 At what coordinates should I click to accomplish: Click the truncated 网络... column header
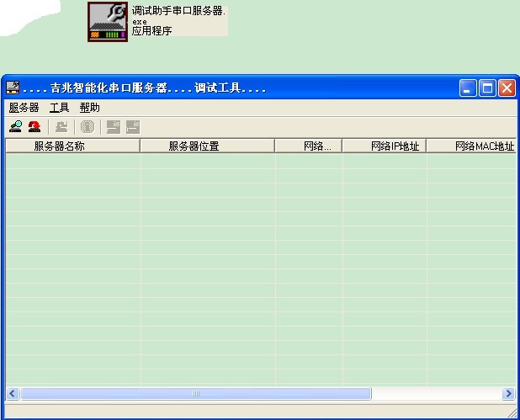coord(308,146)
